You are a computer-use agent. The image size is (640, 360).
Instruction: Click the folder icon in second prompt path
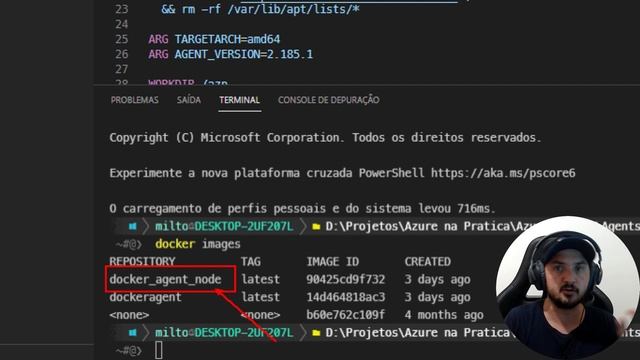316,333
